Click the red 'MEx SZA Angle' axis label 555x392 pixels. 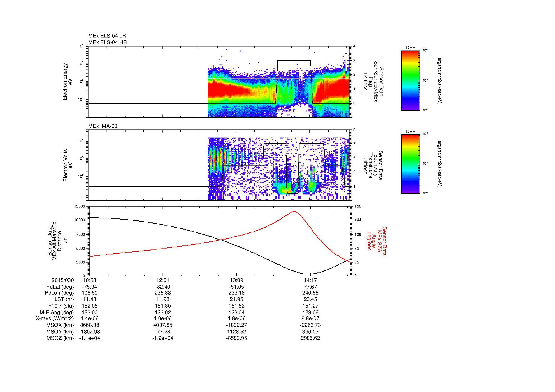[x=377, y=241]
